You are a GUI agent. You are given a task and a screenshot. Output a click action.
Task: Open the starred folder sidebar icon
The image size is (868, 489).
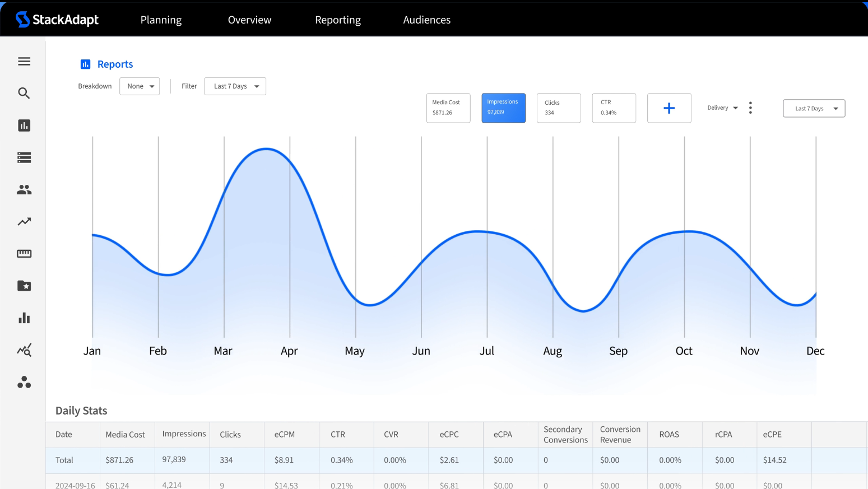coord(24,286)
